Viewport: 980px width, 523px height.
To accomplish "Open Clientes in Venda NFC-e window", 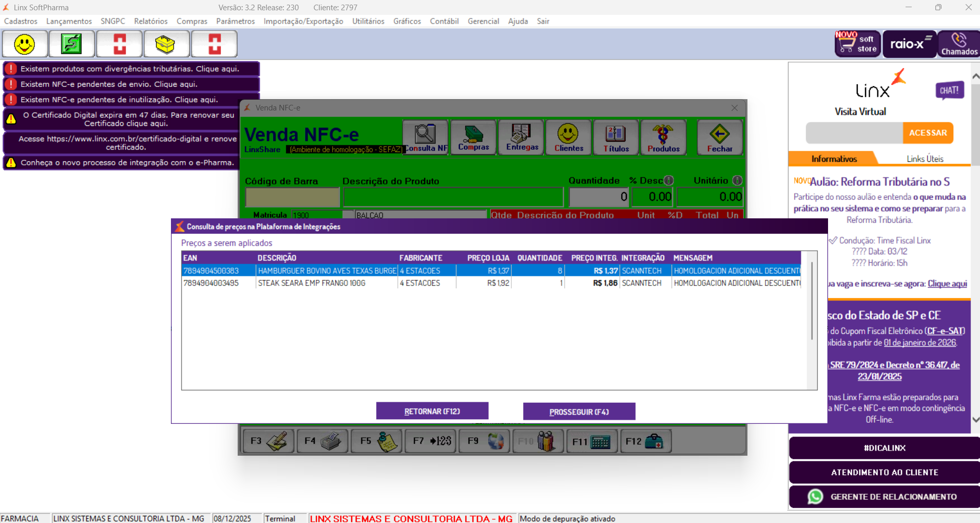I will (569, 137).
